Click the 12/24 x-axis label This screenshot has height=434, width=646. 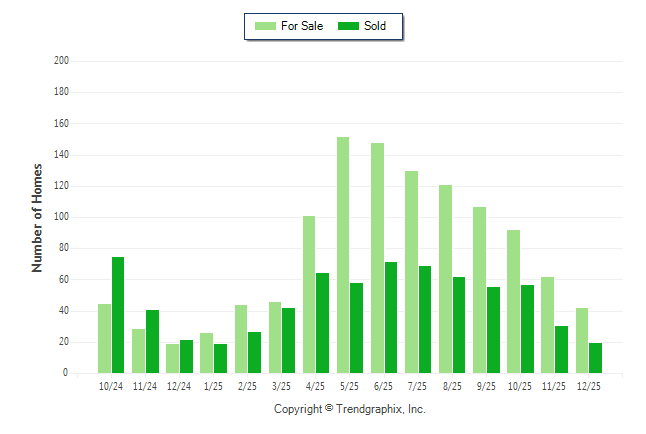coord(179,386)
